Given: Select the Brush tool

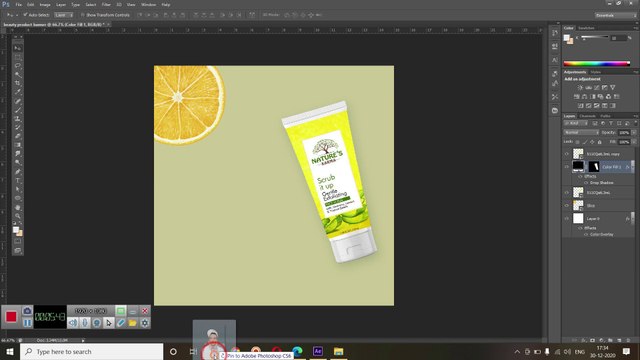Looking at the screenshot, I should (x=18, y=110).
